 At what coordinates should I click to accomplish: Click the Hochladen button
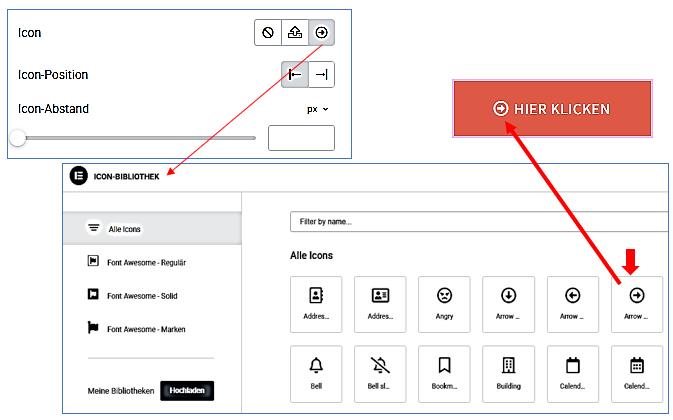click(188, 390)
